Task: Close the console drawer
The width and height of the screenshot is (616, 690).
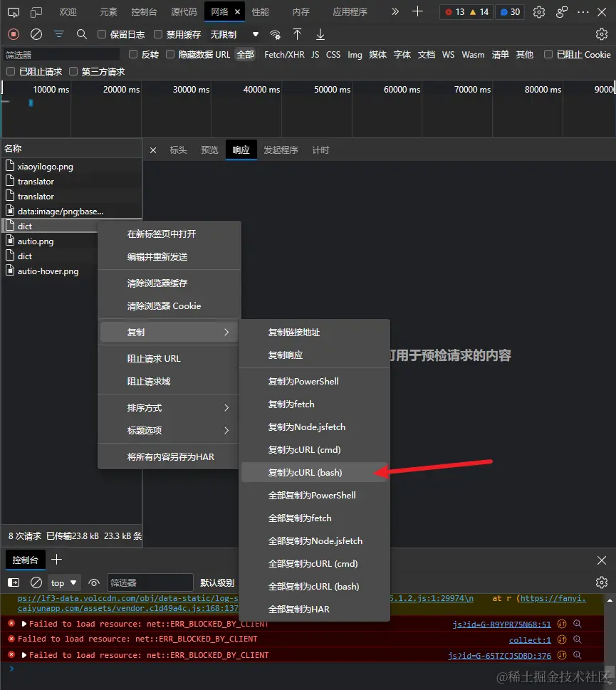Action: pyautogui.click(x=602, y=560)
